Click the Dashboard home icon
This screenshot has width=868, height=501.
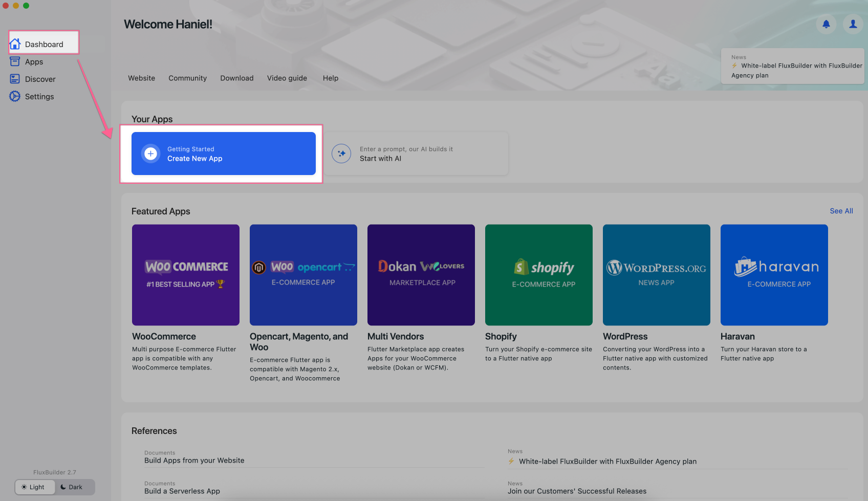(15, 44)
